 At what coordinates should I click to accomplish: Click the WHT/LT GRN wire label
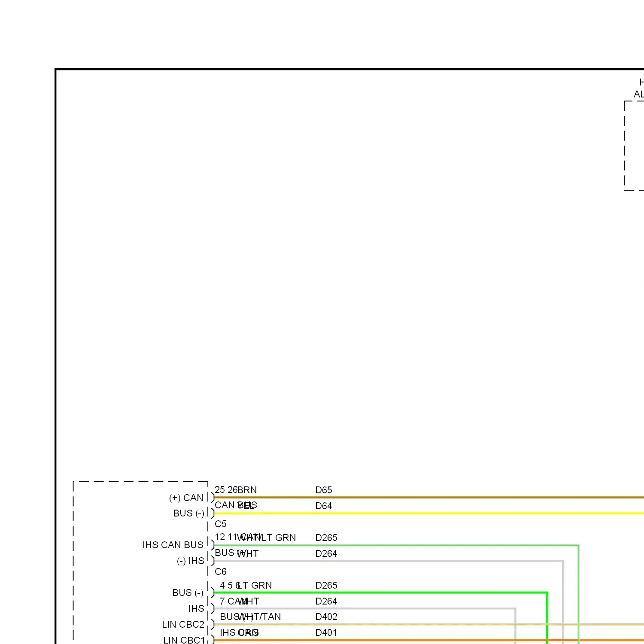pos(266,538)
